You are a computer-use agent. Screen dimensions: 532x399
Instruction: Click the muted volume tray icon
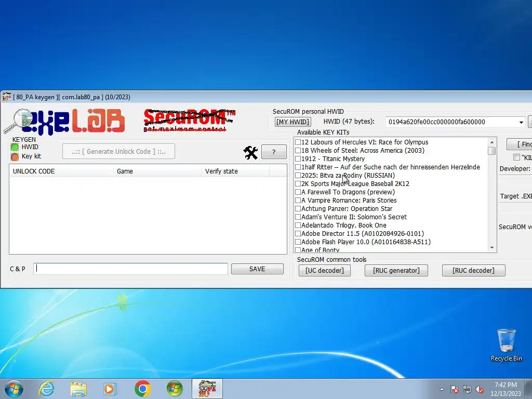coord(480,389)
